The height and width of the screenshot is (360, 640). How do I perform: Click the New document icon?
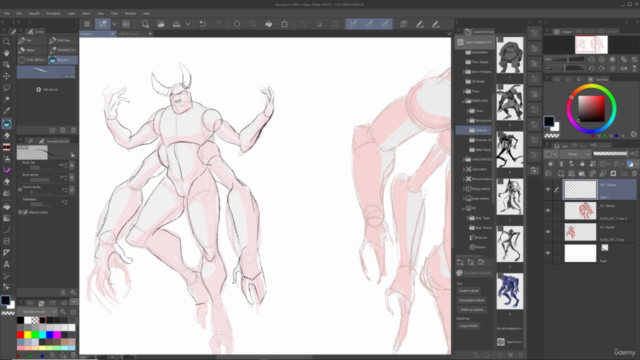[x=145, y=24]
